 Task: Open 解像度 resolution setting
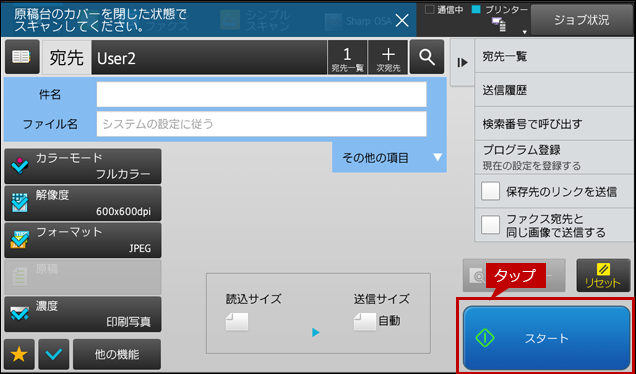pyautogui.click(x=83, y=203)
